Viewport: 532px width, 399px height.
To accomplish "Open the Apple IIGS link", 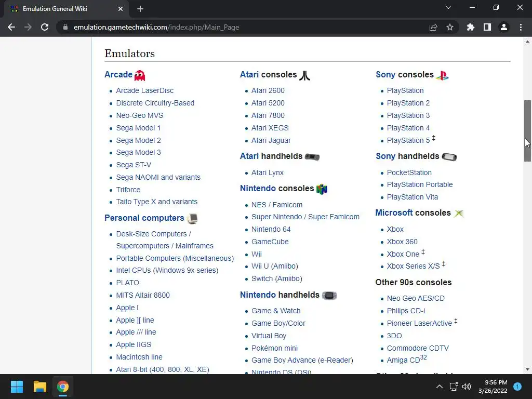I will coord(134,344).
